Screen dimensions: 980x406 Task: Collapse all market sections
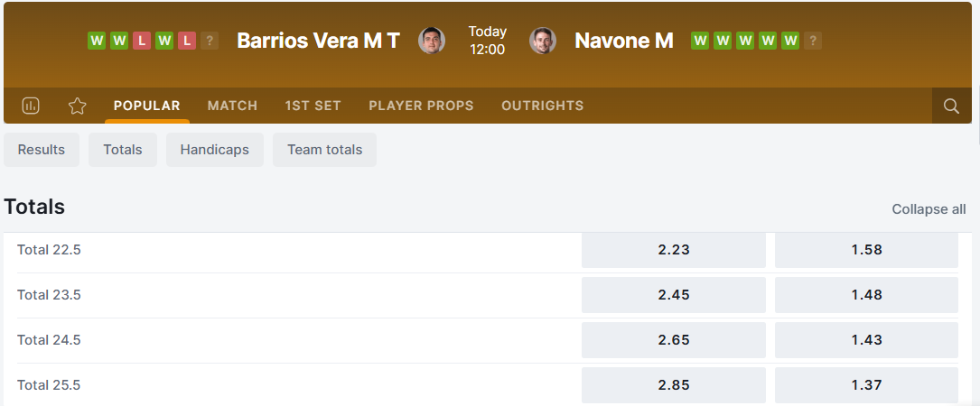(929, 209)
